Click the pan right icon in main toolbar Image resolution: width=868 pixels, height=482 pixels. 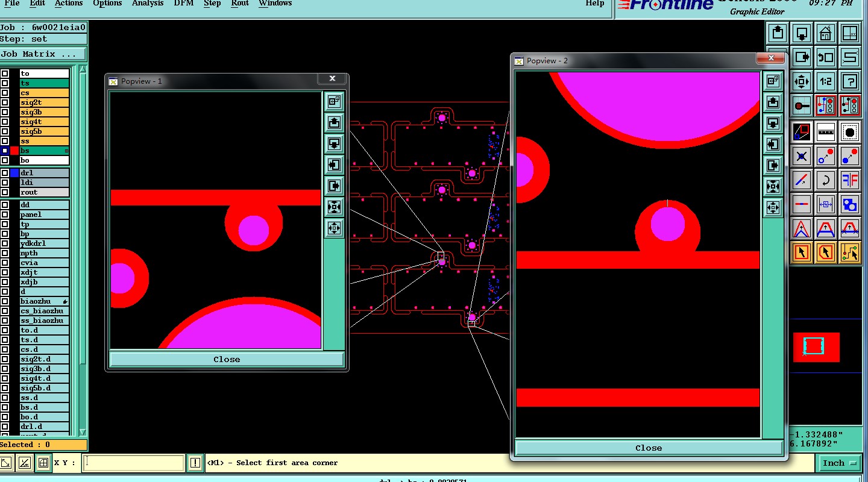click(x=801, y=57)
